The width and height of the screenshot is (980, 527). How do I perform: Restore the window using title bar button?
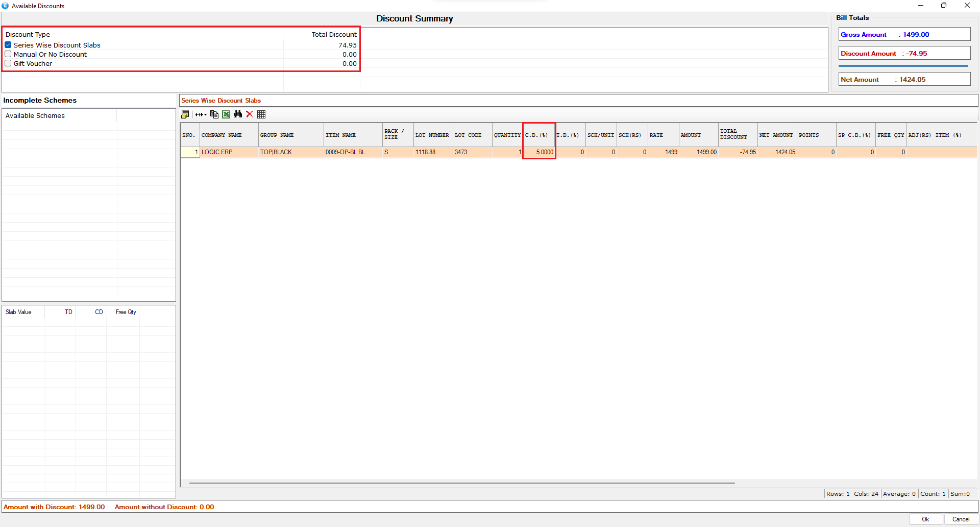coord(943,6)
